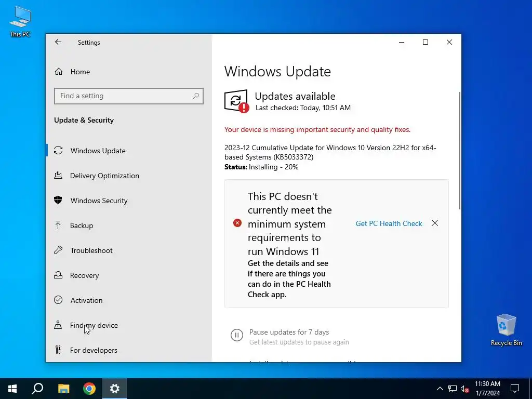The width and height of the screenshot is (532, 399).
Task: Open the Windows Start menu
Action: pos(12,389)
